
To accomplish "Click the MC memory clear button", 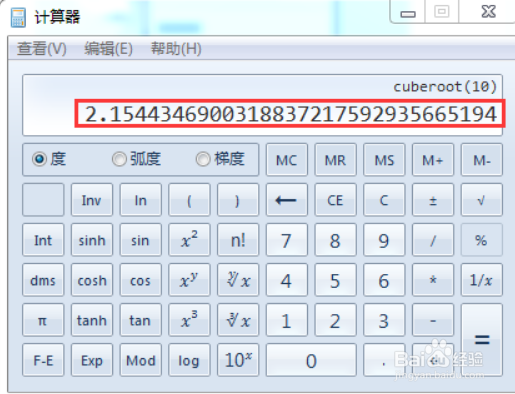I will pos(287,160).
